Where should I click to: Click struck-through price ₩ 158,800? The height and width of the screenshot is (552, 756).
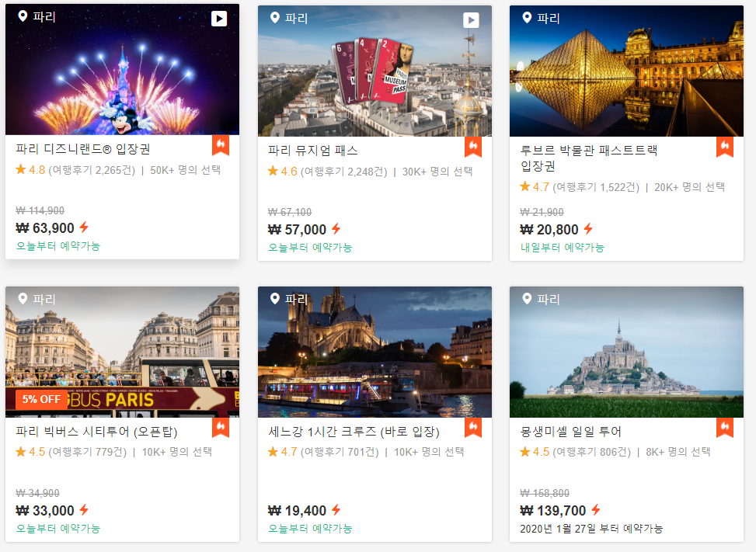pos(545,493)
